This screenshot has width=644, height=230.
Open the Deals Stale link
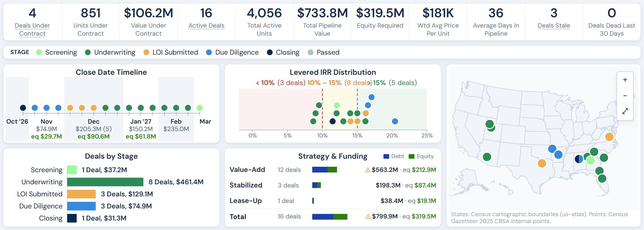554,26
